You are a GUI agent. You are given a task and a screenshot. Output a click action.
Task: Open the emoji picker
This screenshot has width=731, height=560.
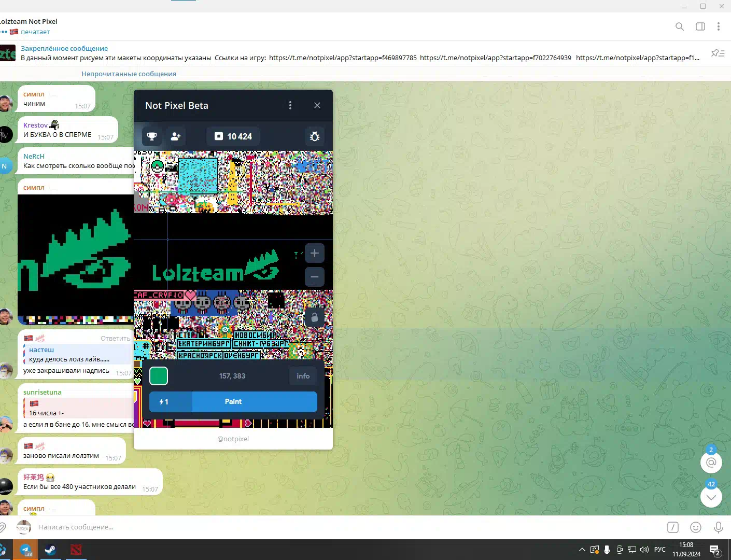click(696, 527)
